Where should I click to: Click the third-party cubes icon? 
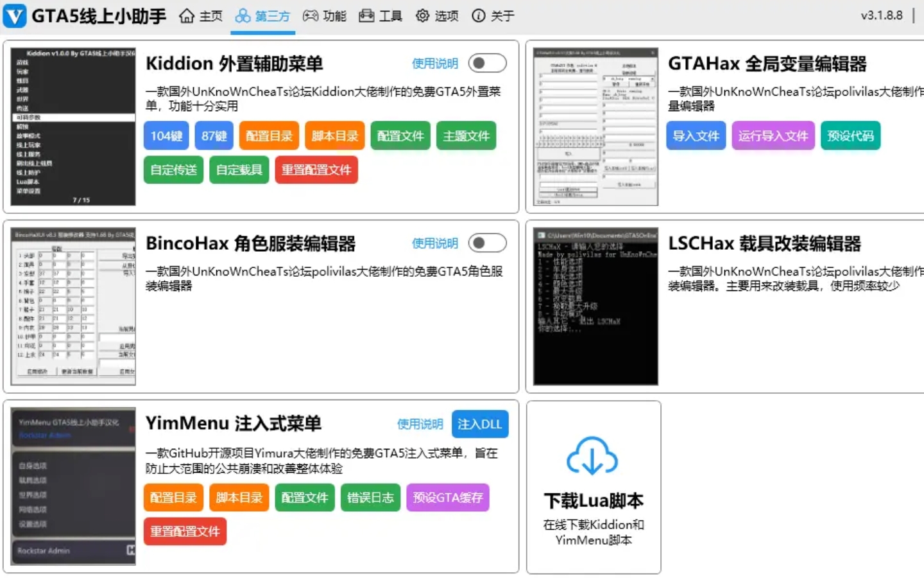(x=243, y=15)
